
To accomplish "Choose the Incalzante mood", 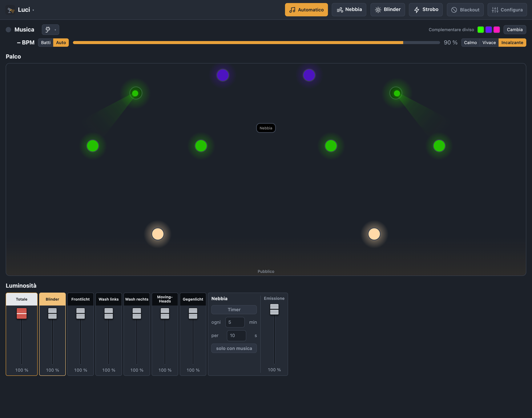I will click(x=512, y=43).
